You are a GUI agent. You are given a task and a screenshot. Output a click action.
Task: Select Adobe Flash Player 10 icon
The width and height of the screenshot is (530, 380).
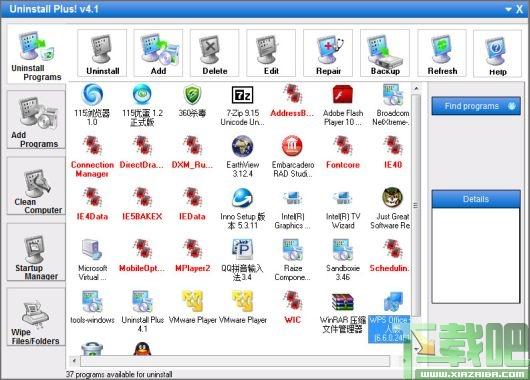[x=342, y=94]
